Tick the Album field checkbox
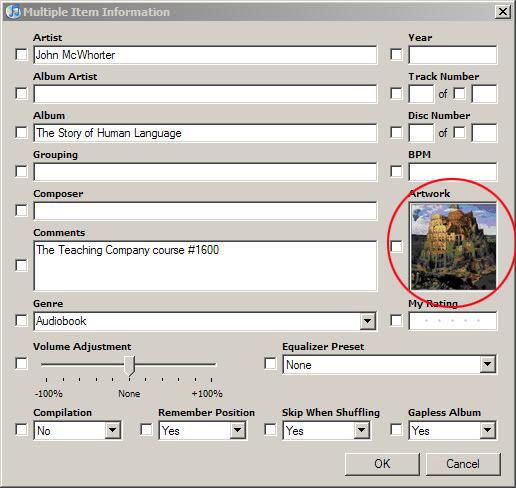The height and width of the screenshot is (488, 516). tap(22, 133)
